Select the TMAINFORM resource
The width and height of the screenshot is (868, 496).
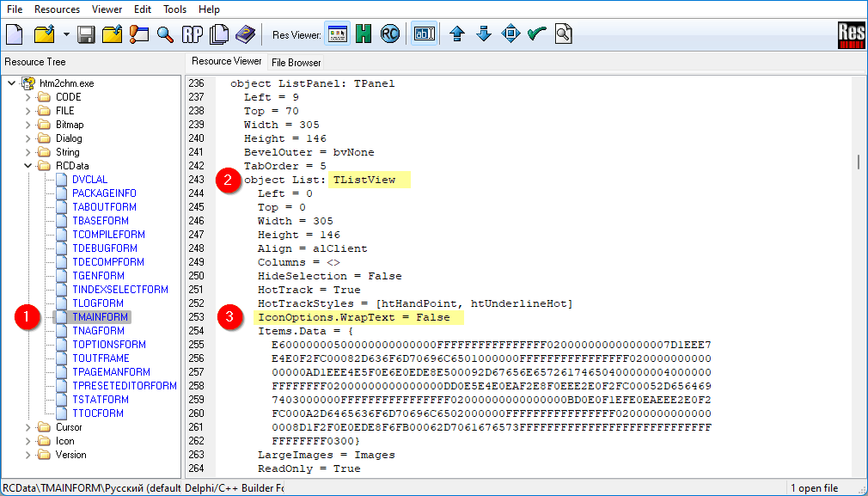point(101,317)
